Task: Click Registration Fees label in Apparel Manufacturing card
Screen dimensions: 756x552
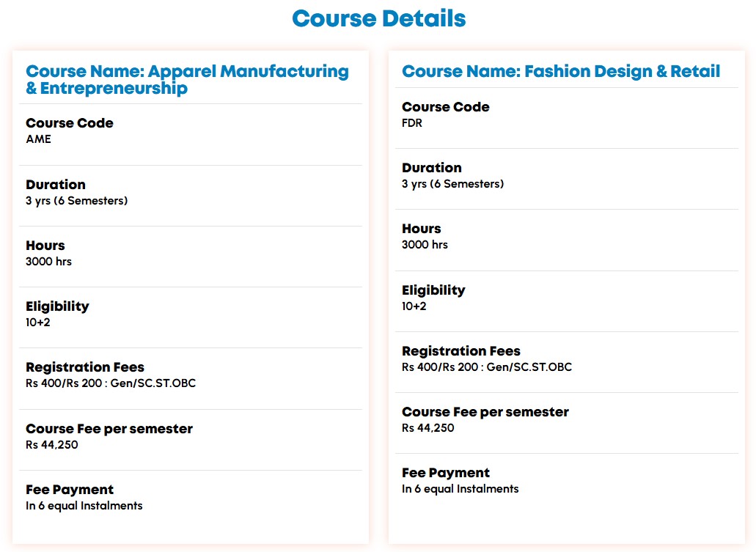Action: (x=85, y=367)
